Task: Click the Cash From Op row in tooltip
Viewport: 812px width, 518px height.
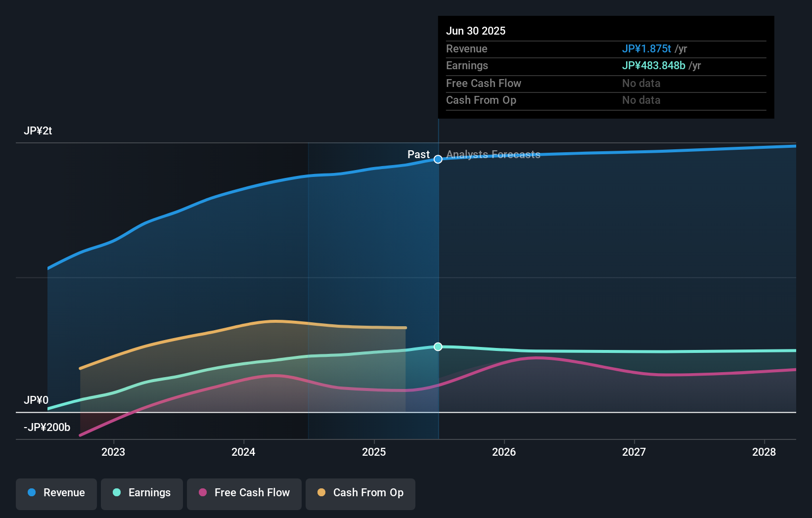Action: (x=481, y=100)
